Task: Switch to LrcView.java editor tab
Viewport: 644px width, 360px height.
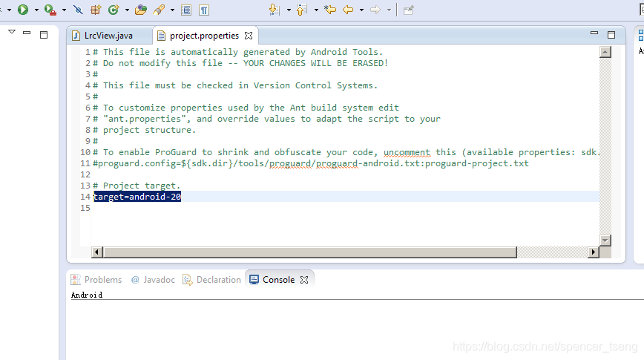Action: click(108, 36)
